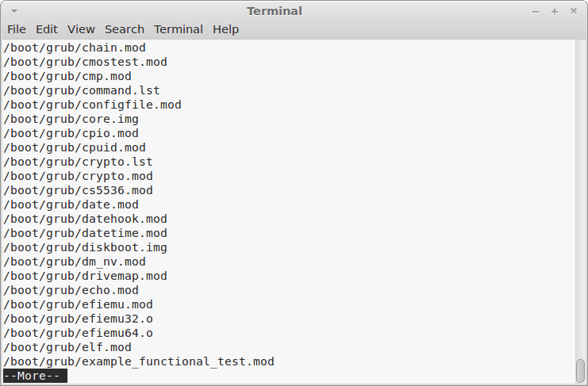Click the Terminal title bar text
The image size is (588, 386).
click(x=275, y=11)
